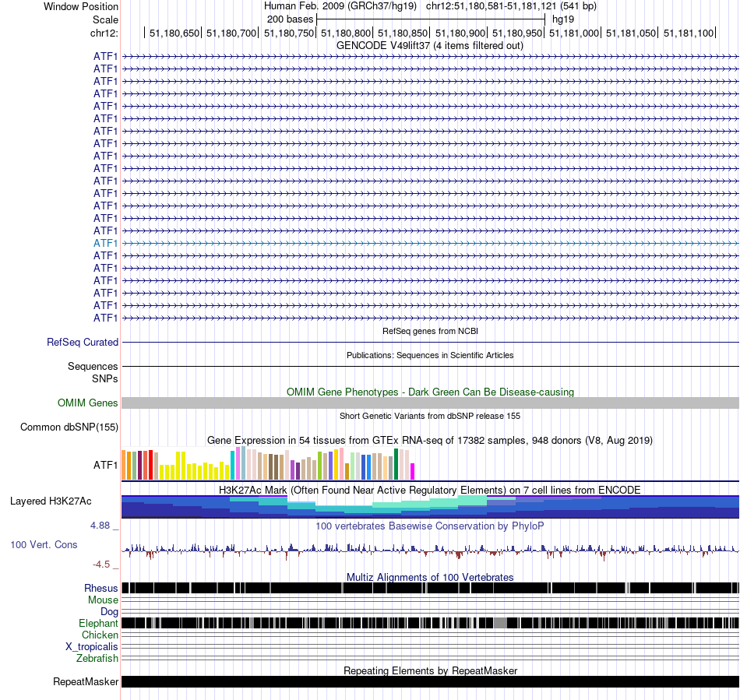
Task: Click the black RepeatMasker bar
Action: 430,681
